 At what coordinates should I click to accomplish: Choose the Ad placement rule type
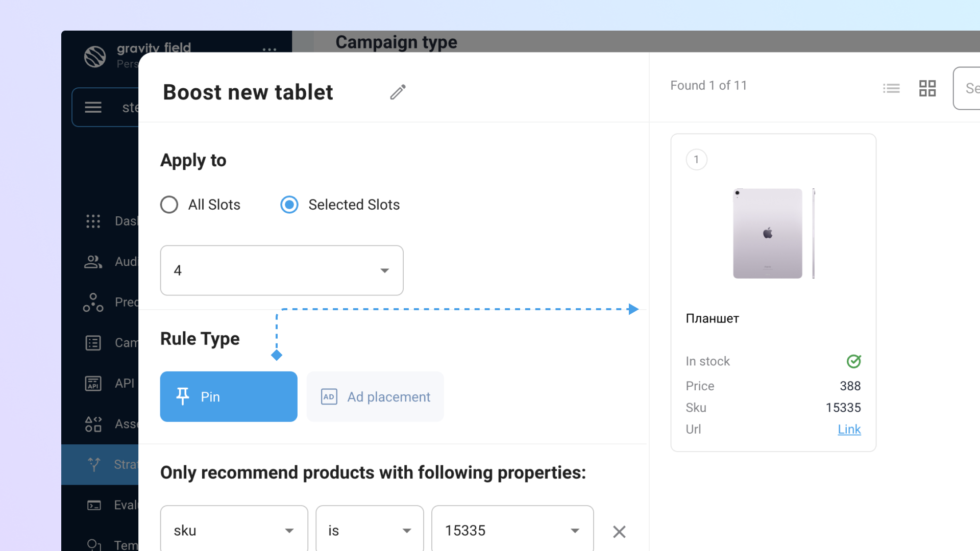click(375, 396)
